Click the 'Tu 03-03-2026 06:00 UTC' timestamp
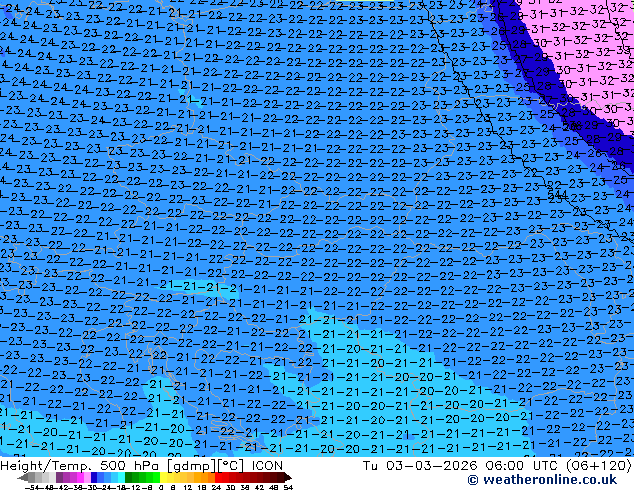Screen dimensions: 634x490 coord(461,466)
